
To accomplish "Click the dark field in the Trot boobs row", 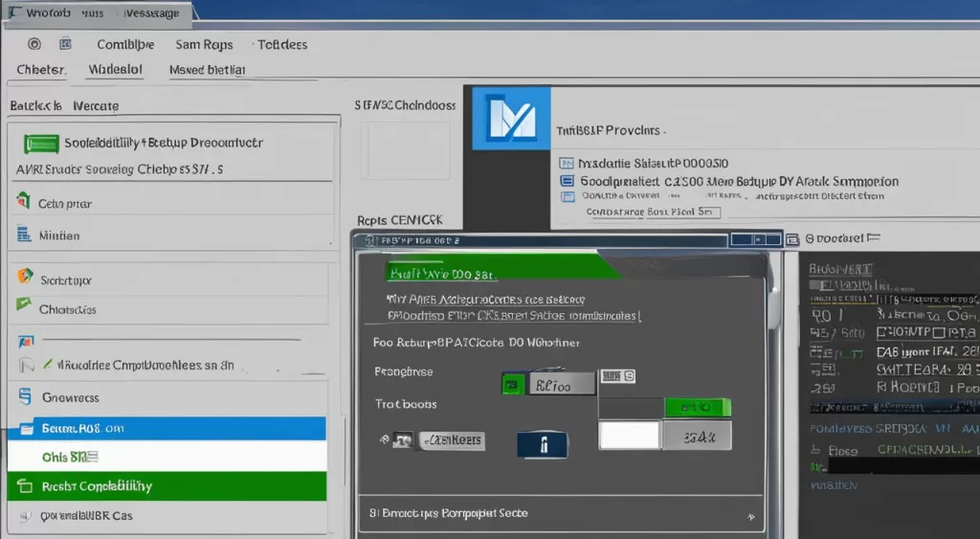I will (x=631, y=408).
